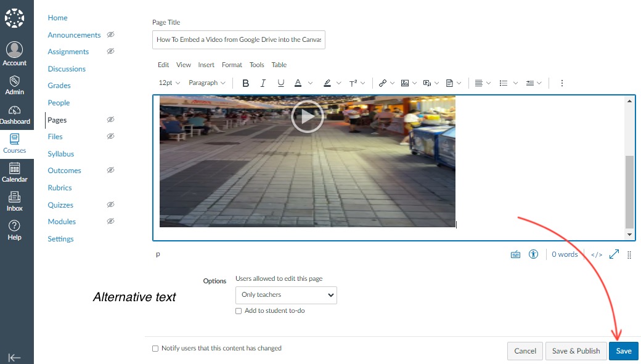Image resolution: width=641 pixels, height=364 pixels.
Task: Expand the editor to fullscreen
Action: (x=614, y=254)
